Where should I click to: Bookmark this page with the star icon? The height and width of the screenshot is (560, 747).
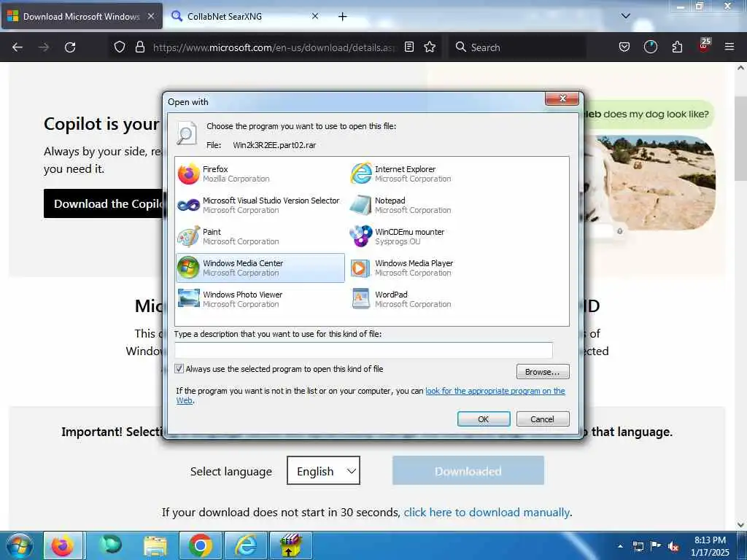point(430,47)
